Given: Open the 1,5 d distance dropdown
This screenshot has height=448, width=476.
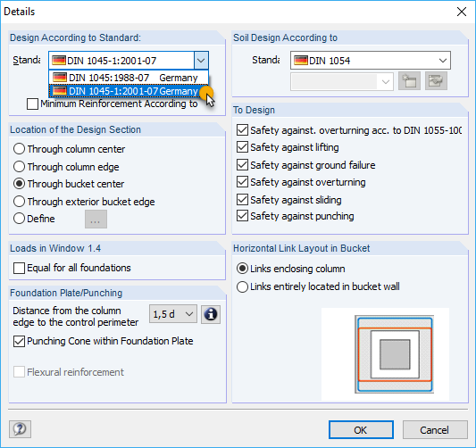Looking at the screenshot, I should coord(172,314).
